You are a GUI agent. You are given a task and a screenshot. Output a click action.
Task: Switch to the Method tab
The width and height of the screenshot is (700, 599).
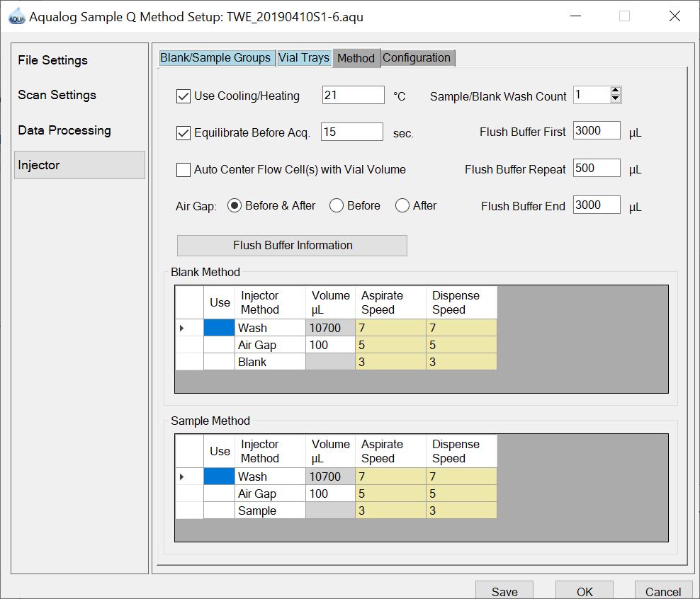pos(356,59)
